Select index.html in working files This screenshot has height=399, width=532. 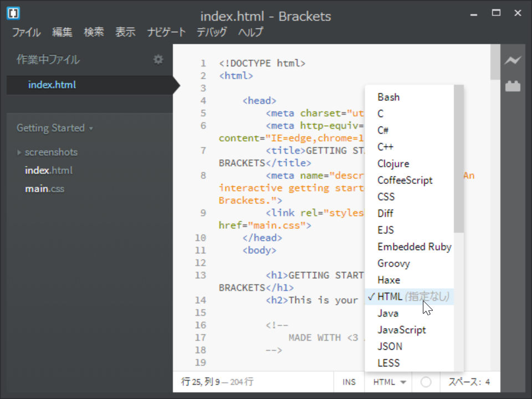(52, 85)
